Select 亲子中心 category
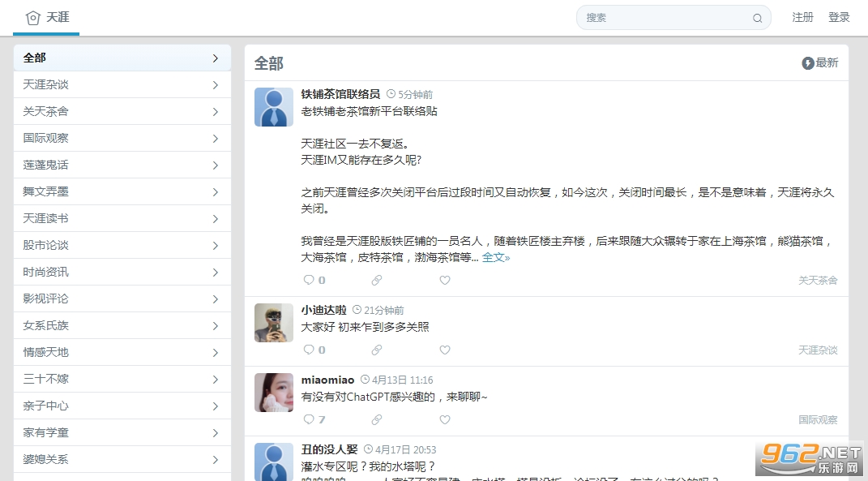 pos(122,406)
